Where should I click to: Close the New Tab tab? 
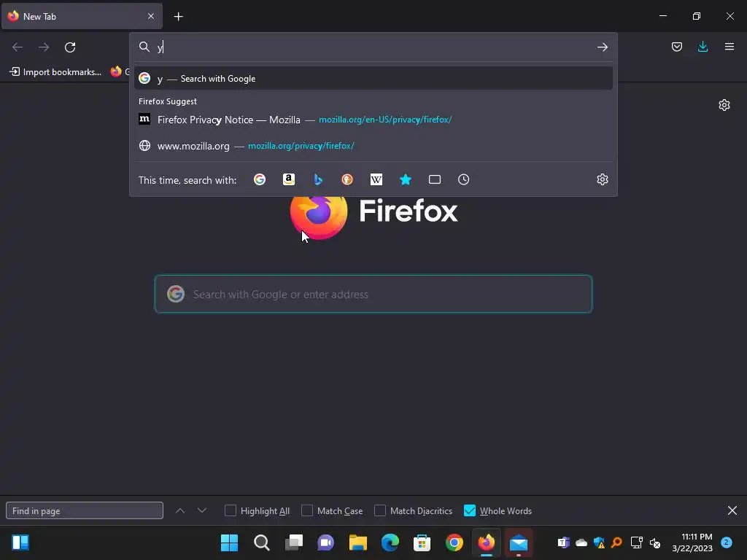click(151, 16)
